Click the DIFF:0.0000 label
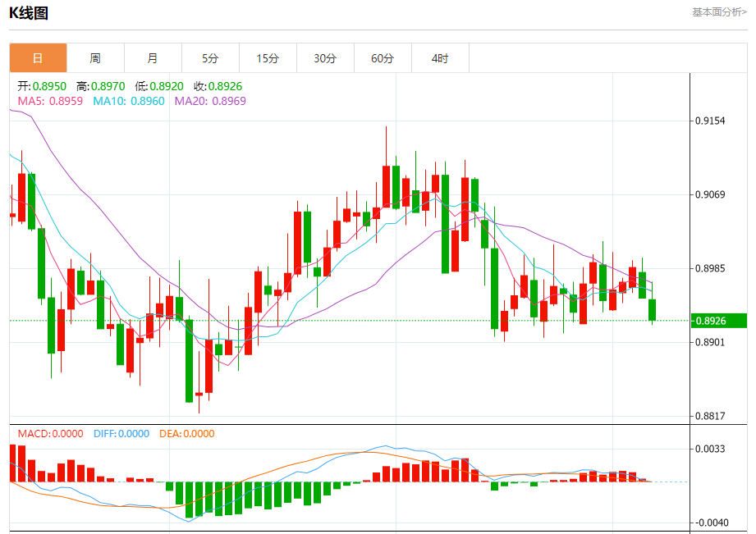756x534 pixels. [x=121, y=434]
